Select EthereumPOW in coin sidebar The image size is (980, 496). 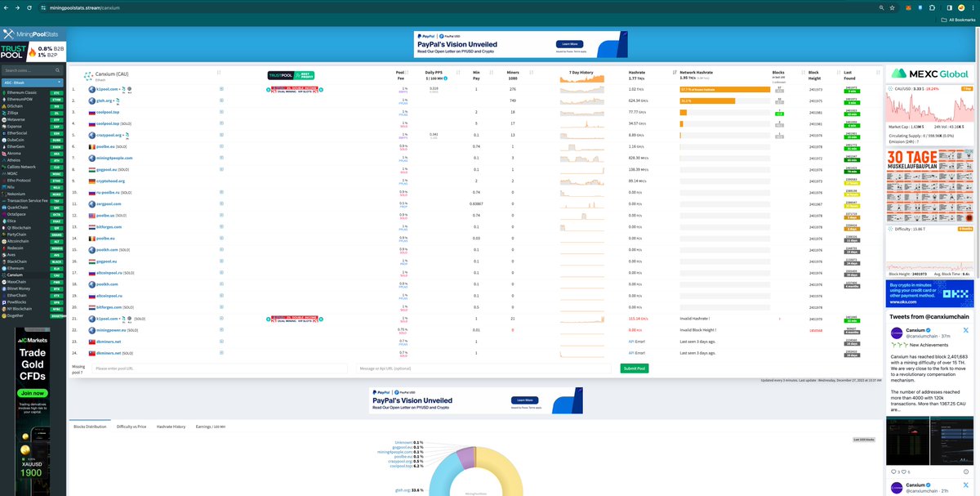pyautogui.click(x=19, y=100)
